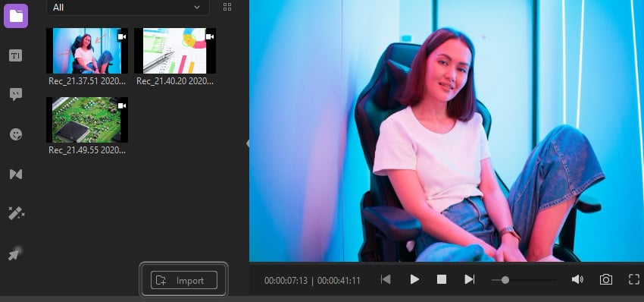The height and width of the screenshot is (302, 644).
Task: Open the Media library folder tab
Action: (x=16, y=16)
